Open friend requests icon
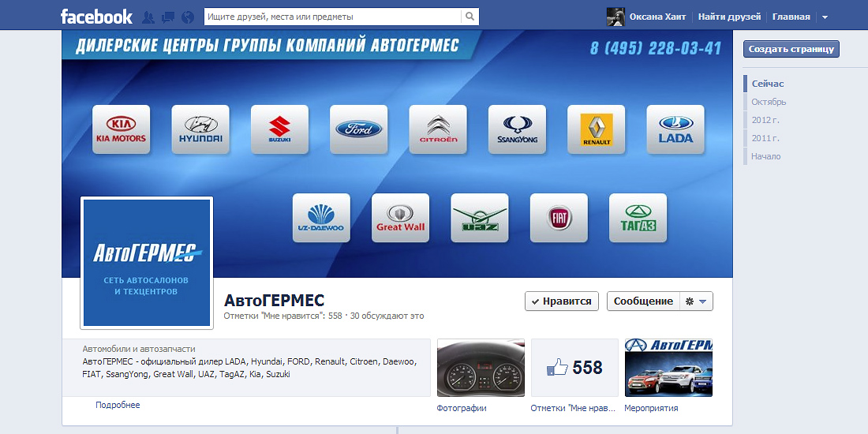The image size is (868, 434). 148,17
